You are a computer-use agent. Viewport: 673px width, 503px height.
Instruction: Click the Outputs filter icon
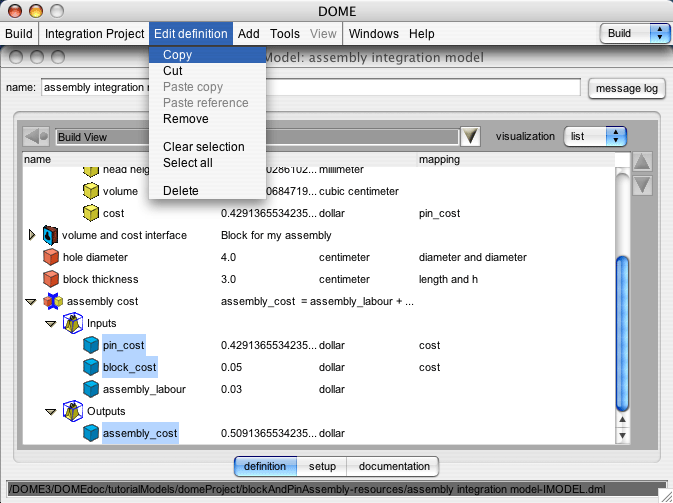click(73, 411)
